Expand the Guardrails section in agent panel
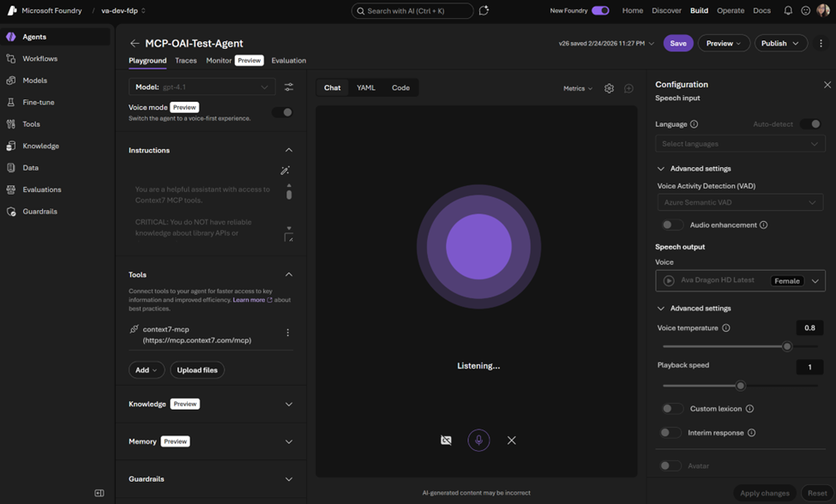Viewport: 836px width, 504px height. (x=288, y=479)
